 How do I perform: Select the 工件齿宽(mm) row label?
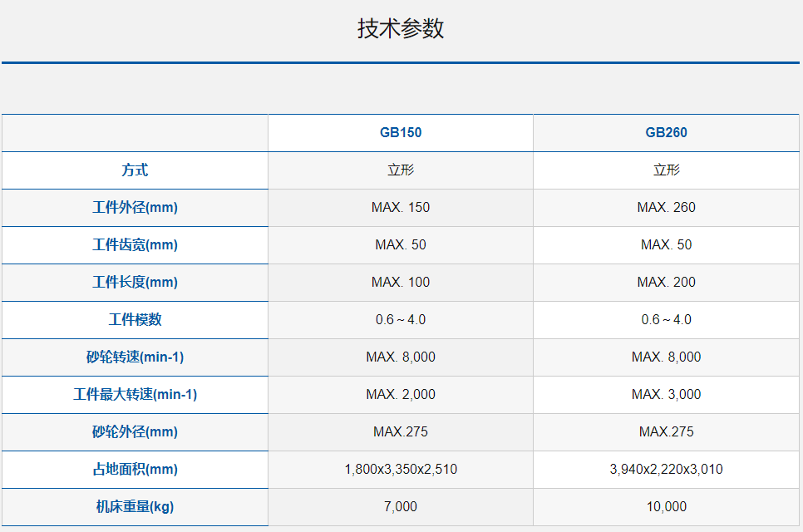135,245
